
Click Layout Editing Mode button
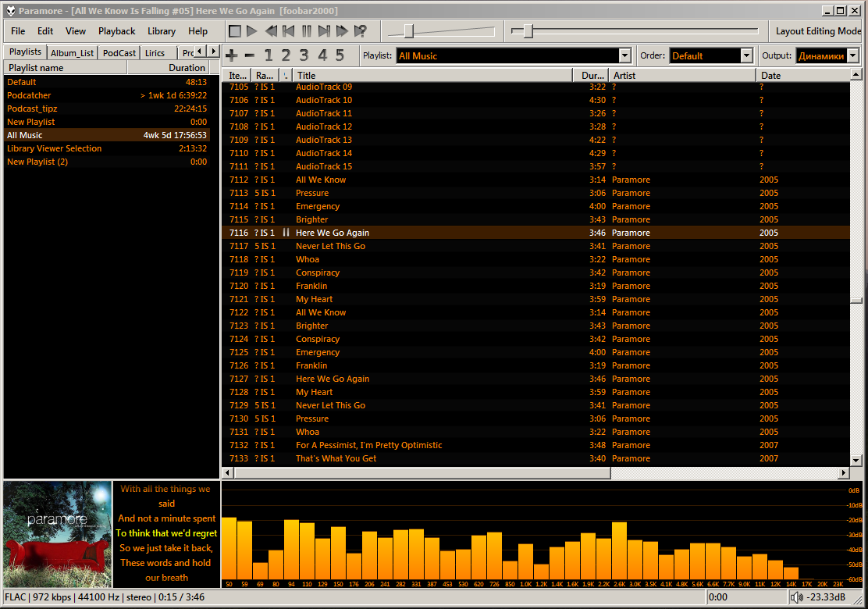[x=817, y=31]
